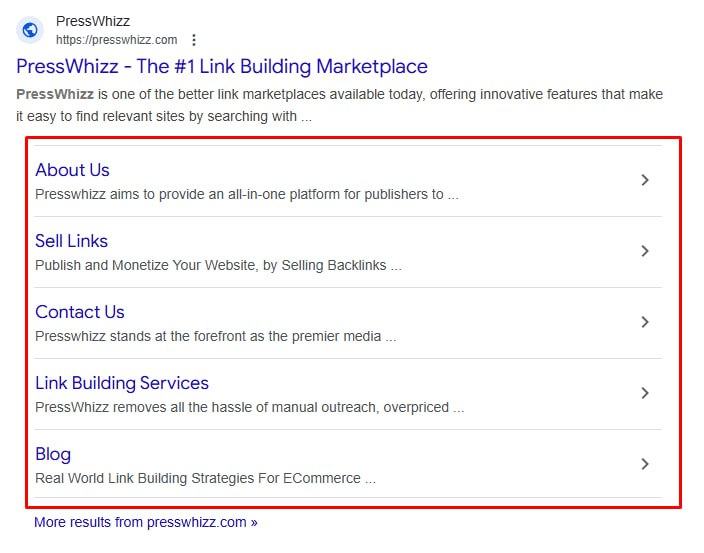This screenshot has height=553, width=704.
Task: Click the 'Publish and Monetize Your Website' snippet
Action: (218, 266)
